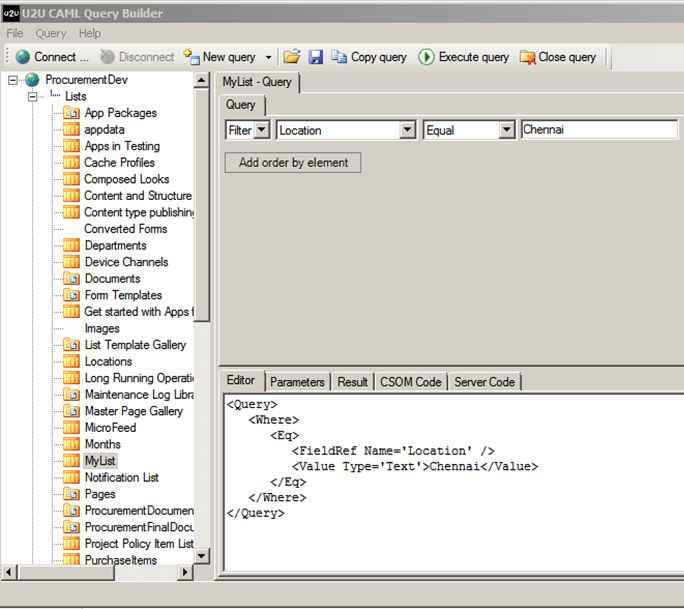Collapse the Lists tree node
The width and height of the screenshot is (684, 609).
32,96
